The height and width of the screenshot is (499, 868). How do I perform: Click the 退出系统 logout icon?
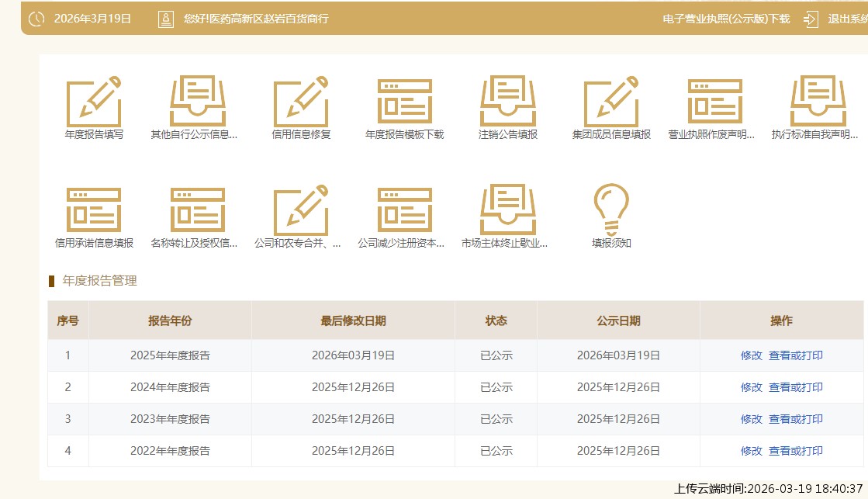point(811,19)
